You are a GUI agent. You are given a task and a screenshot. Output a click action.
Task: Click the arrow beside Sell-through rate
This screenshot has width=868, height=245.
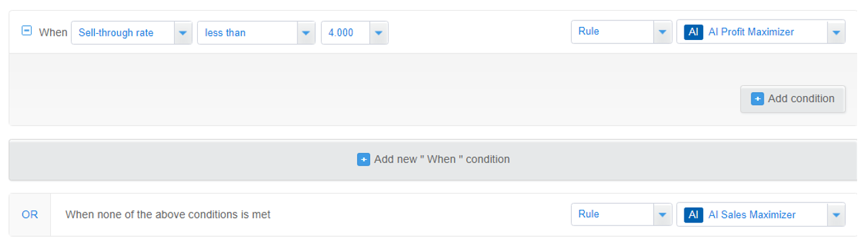click(183, 32)
